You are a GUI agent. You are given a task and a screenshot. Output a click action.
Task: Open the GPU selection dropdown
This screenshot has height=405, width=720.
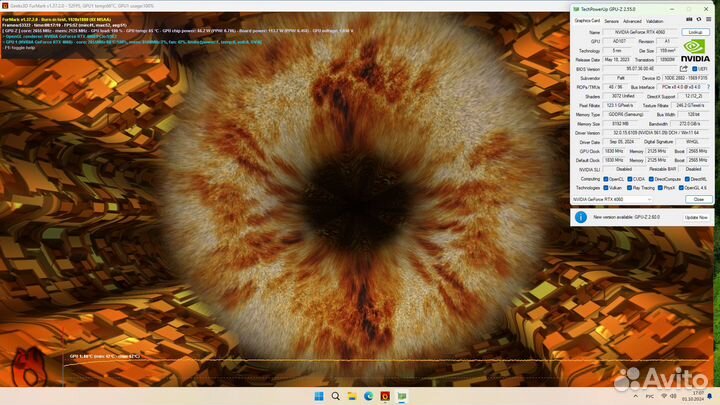point(612,199)
